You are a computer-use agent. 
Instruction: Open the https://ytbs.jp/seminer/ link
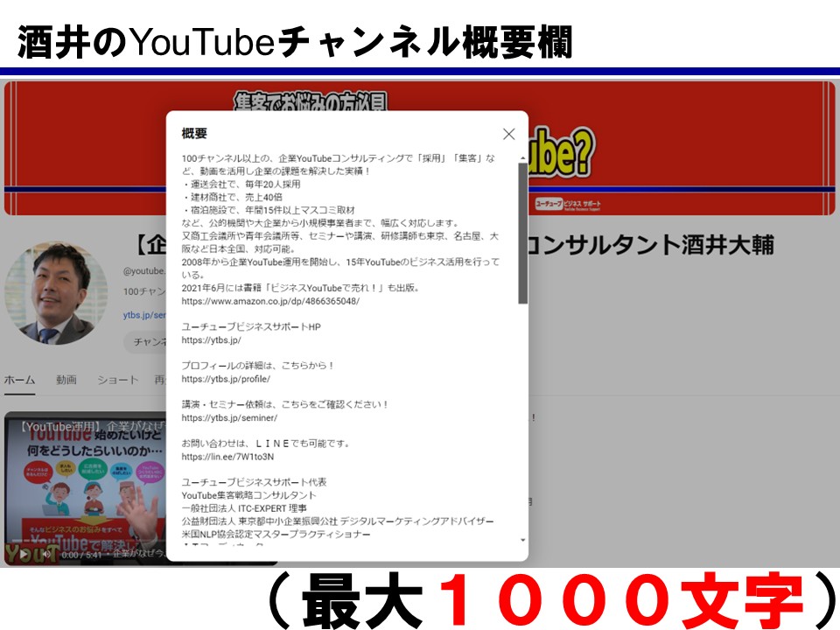coord(229,418)
